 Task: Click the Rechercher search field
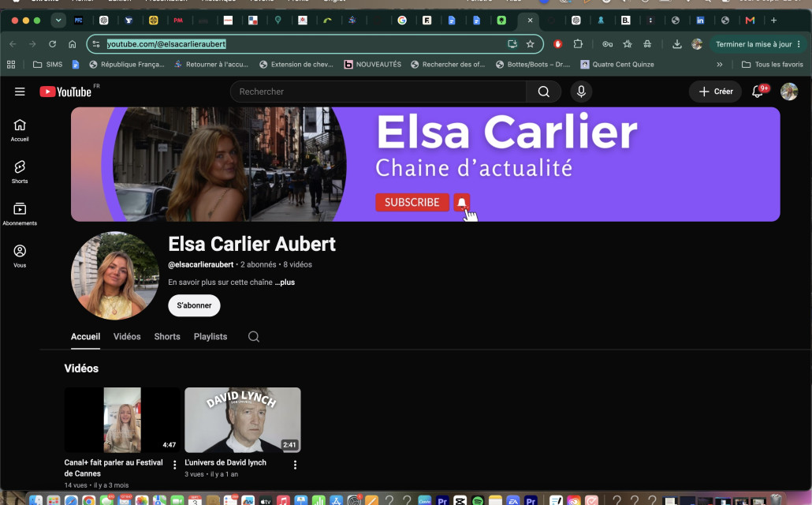click(x=378, y=92)
